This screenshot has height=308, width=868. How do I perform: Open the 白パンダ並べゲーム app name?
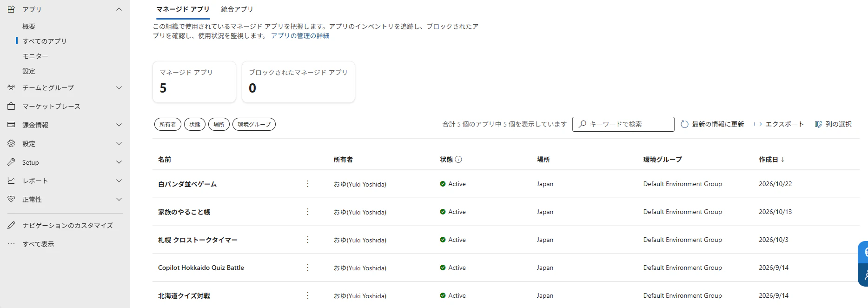(x=187, y=184)
